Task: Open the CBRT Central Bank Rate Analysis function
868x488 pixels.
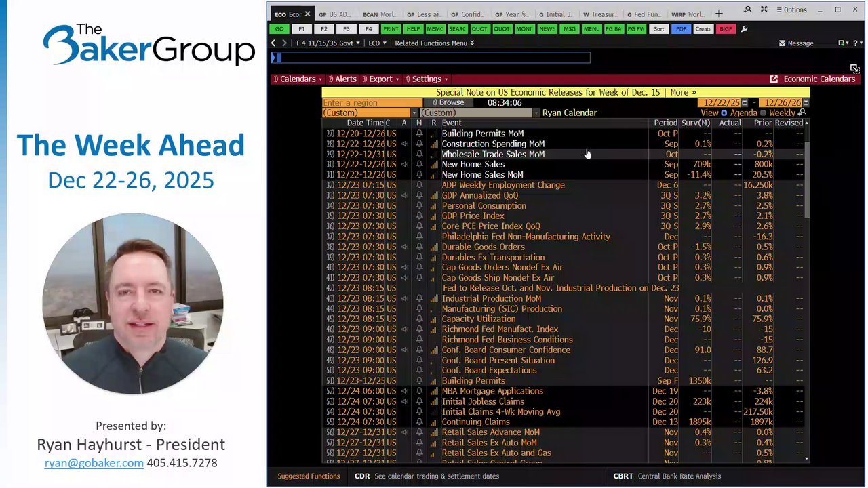Action: 667,476
